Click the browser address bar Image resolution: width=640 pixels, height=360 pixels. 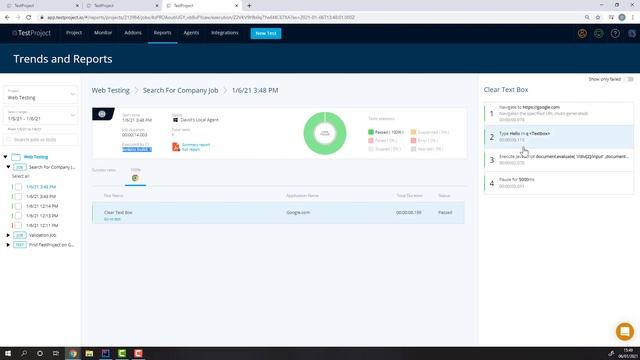310,17
